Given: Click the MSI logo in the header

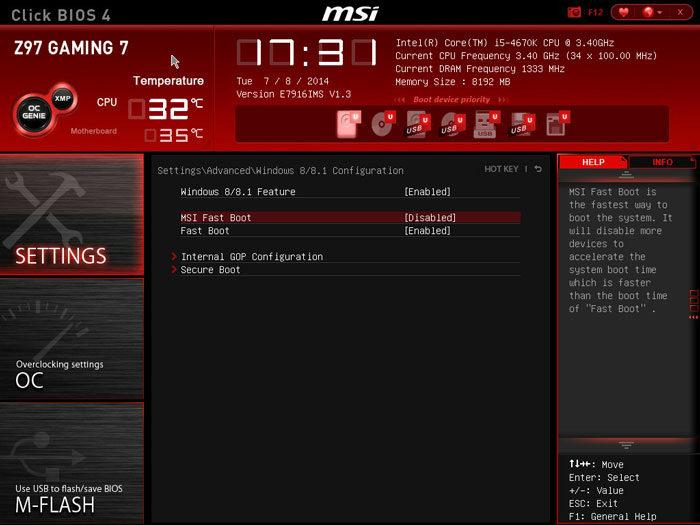Looking at the screenshot, I should [350, 13].
